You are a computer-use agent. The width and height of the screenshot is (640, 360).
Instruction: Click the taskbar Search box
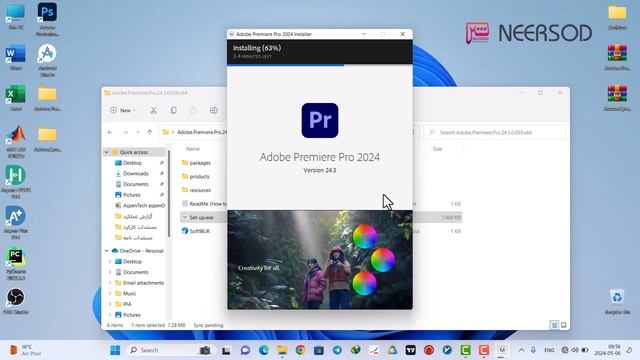tap(170, 350)
